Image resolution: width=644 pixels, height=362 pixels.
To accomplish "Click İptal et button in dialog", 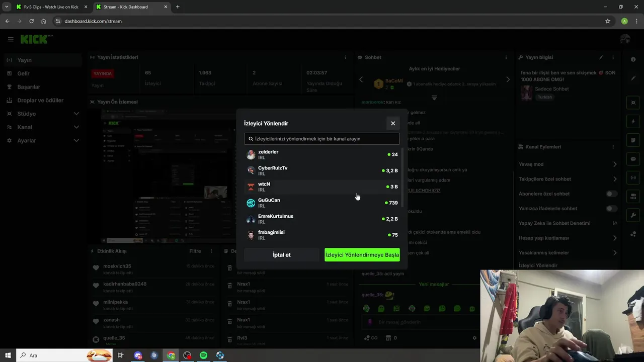I will coord(282,255).
